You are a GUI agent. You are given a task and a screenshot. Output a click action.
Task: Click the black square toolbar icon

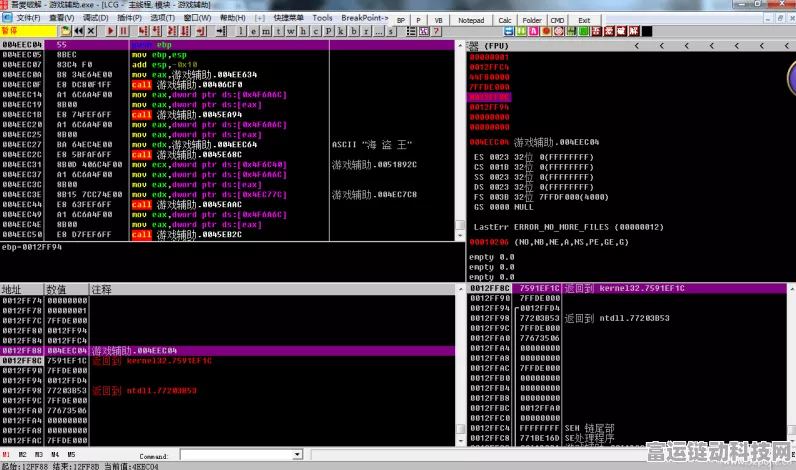click(647, 31)
